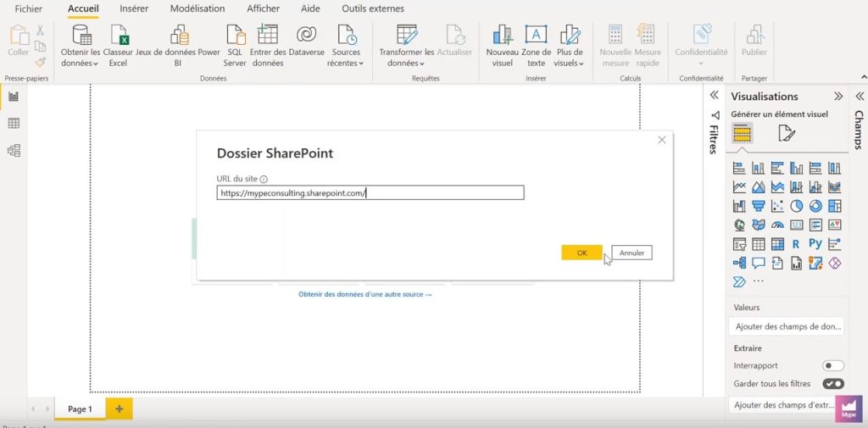Open the Outils externes tab

click(x=373, y=8)
